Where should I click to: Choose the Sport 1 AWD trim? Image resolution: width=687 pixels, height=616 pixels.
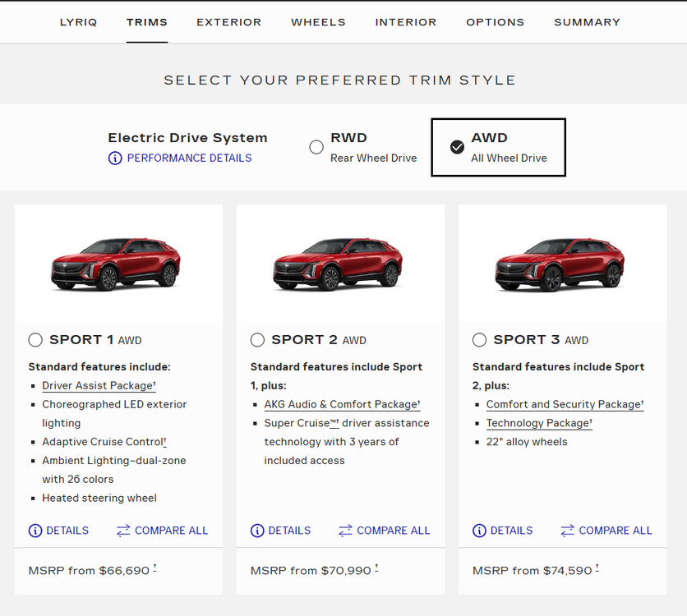coord(35,340)
